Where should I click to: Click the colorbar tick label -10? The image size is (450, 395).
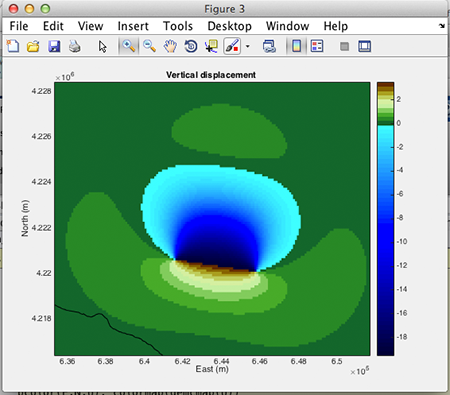pyautogui.click(x=402, y=241)
